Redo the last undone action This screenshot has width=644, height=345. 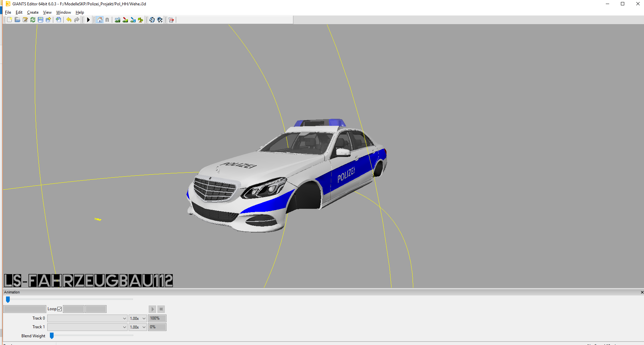click(x=77, y=20)
